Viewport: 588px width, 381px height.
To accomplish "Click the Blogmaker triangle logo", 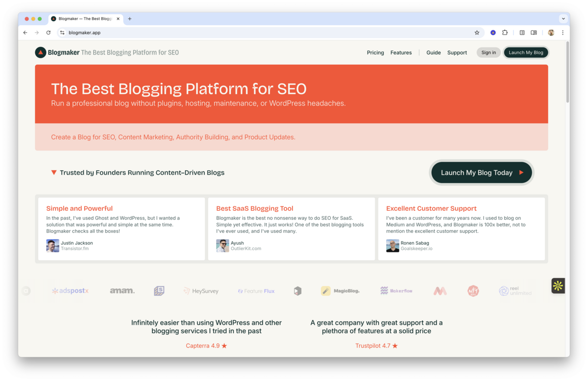I will click(40, 52).
